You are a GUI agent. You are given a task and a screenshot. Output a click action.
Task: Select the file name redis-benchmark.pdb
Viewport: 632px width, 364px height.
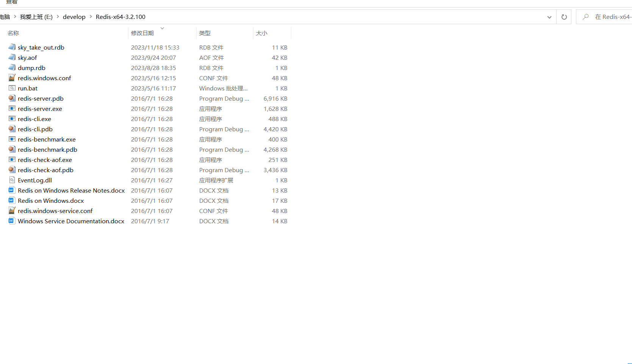click(47, 149)
